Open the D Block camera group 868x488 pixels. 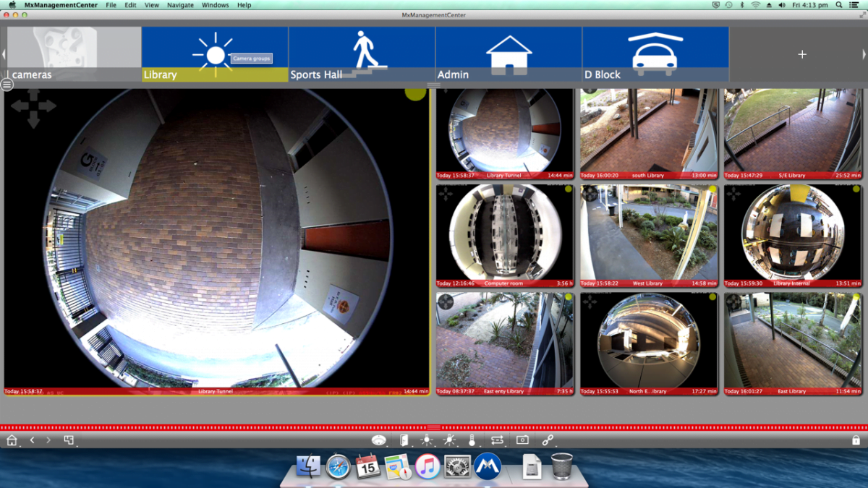coord(655,54)
